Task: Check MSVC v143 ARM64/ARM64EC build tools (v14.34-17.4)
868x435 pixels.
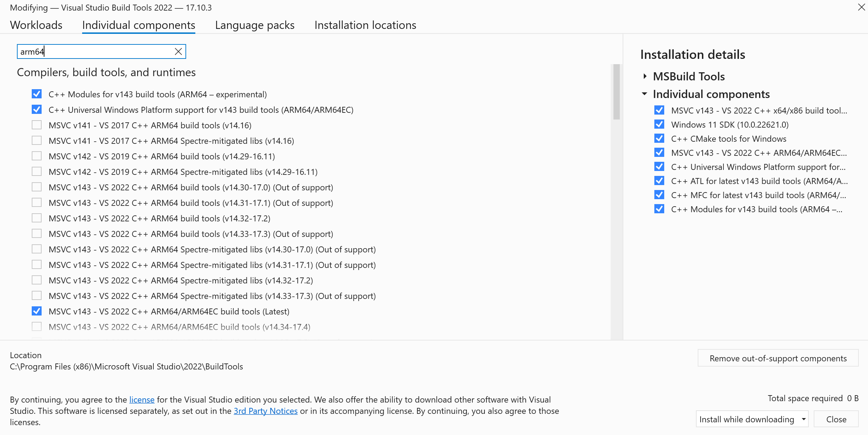Action: pos(37,327)
